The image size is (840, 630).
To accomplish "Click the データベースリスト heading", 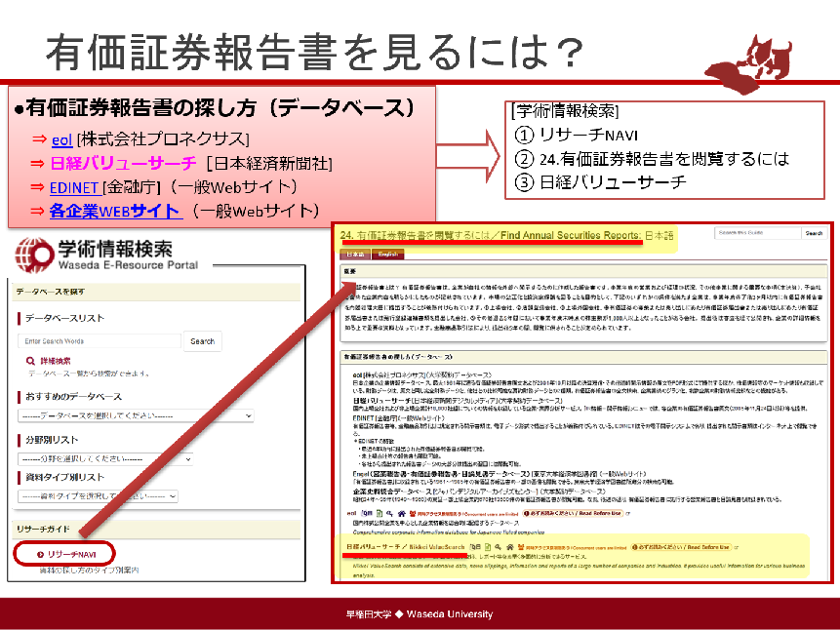I will [x=64, y=318].
